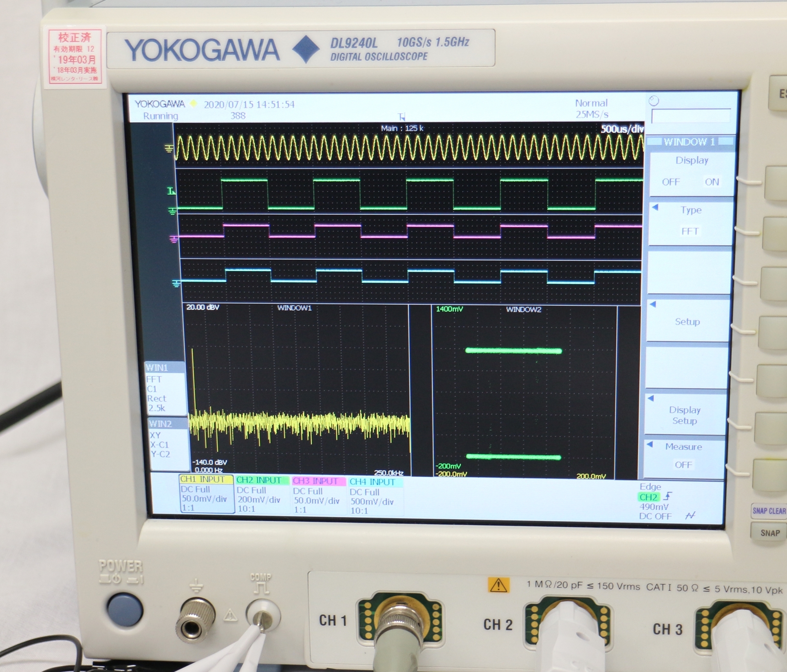This screenshot has width=787, height=672.
Task: Click the trigger position marker above waveform
Action: click(402, 117)
